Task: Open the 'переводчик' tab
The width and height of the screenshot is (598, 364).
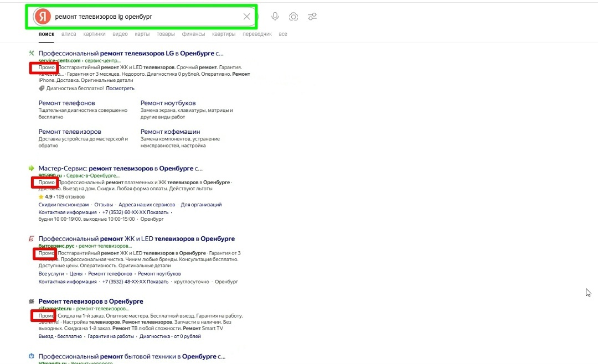Action: click(257, 34)
